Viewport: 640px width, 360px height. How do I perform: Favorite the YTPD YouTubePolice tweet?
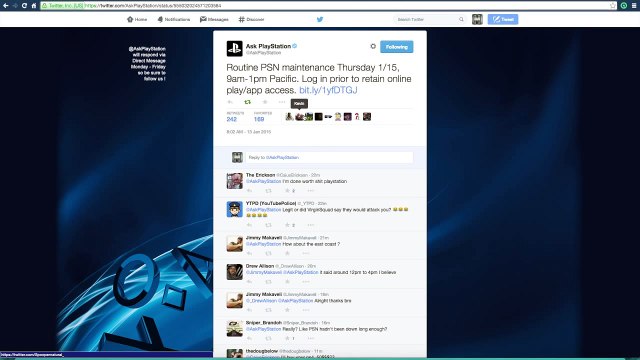coord(287,225)
